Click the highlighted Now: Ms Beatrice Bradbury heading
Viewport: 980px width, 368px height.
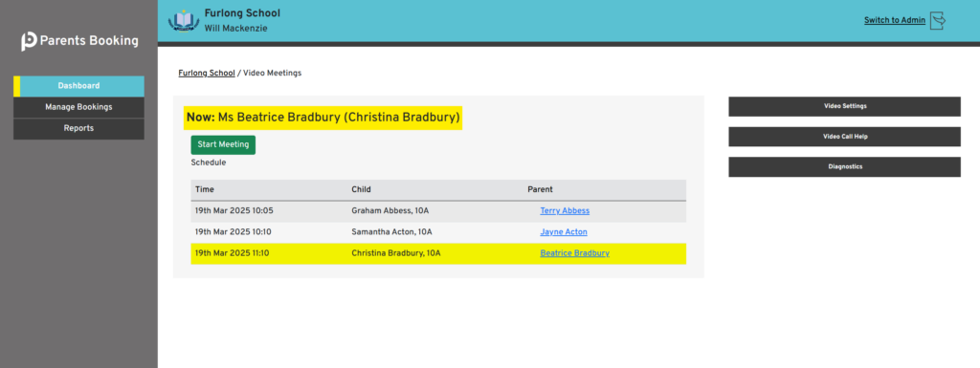323,118
